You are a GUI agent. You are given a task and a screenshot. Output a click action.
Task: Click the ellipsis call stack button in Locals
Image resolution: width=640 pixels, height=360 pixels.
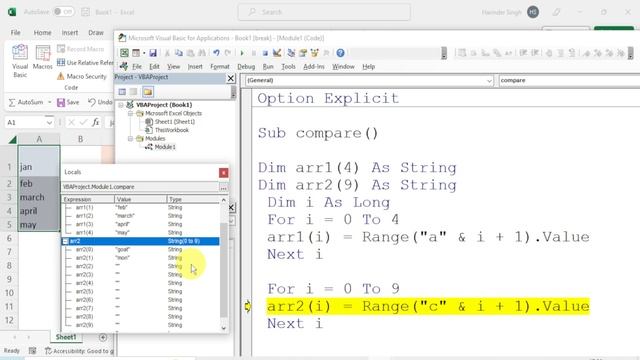tap(223, 188)
